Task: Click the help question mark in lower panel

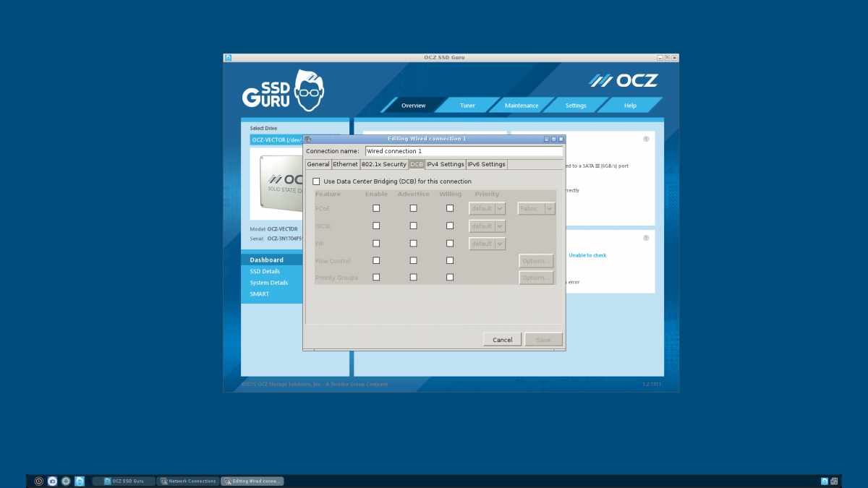Action: point(646,238)
